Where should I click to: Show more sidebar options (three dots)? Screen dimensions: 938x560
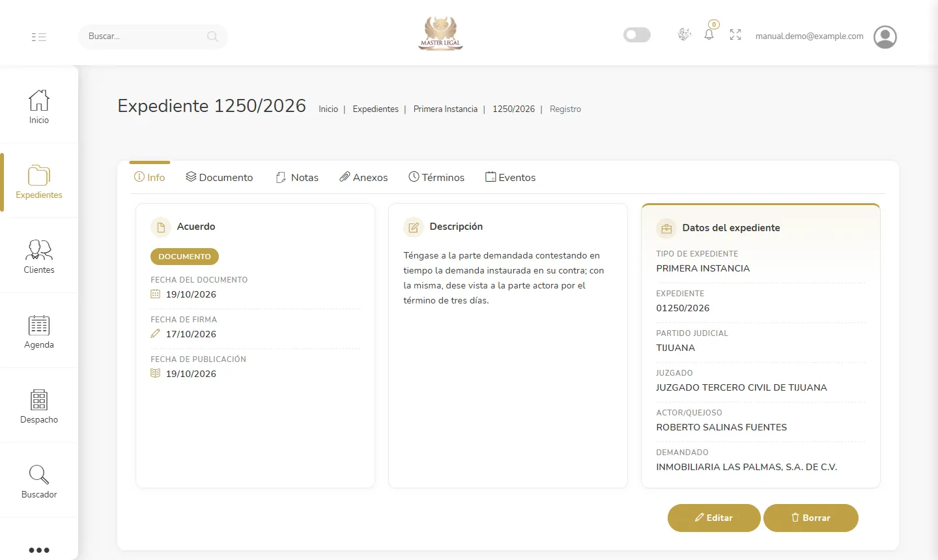coord(39,550)
